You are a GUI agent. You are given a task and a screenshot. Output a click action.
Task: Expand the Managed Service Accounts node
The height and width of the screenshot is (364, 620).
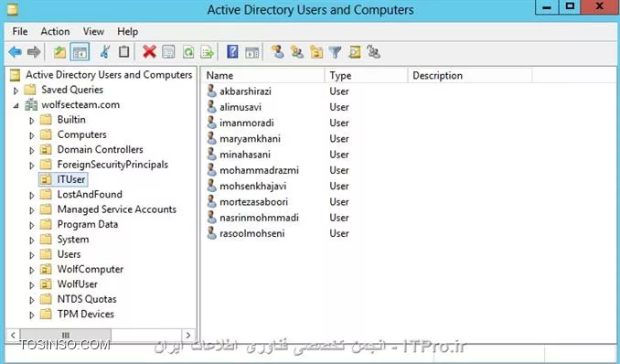[32, 210]
